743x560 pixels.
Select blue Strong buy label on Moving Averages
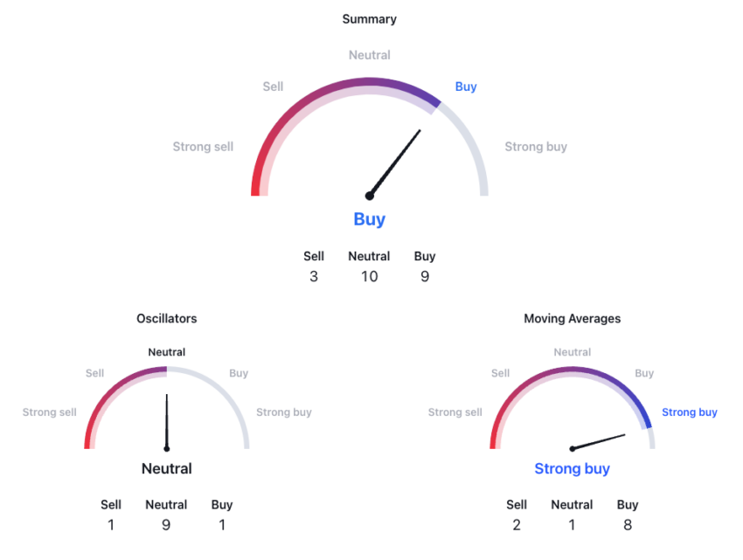(690, 412)
